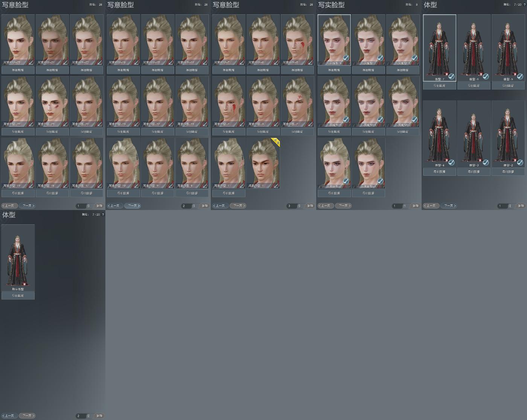
Task: Select the face preset with yellow corner badge
Action: click(263, 163)
